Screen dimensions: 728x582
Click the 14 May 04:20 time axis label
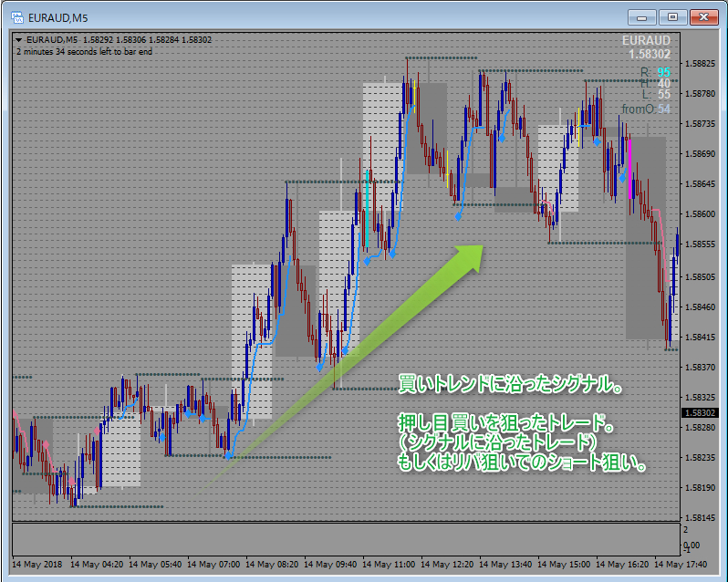pos(97,565)
